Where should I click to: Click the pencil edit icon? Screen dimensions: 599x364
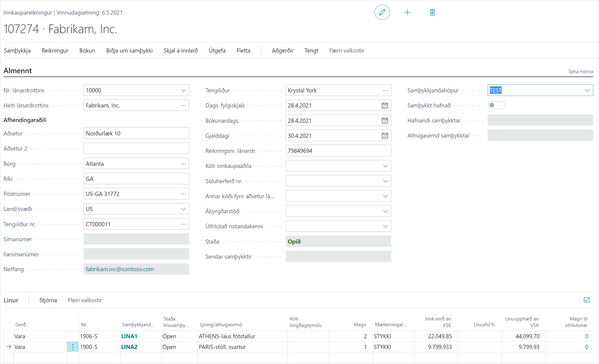(382, 12)
